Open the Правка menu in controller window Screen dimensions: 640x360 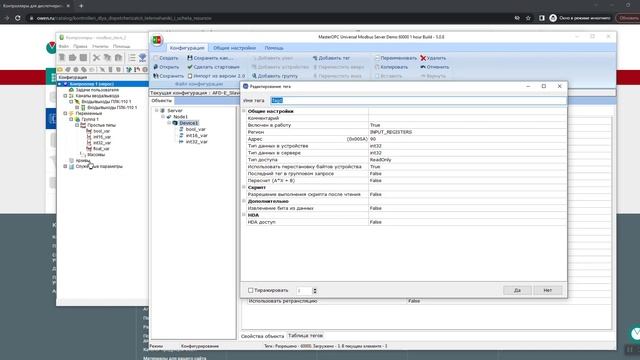80,47
